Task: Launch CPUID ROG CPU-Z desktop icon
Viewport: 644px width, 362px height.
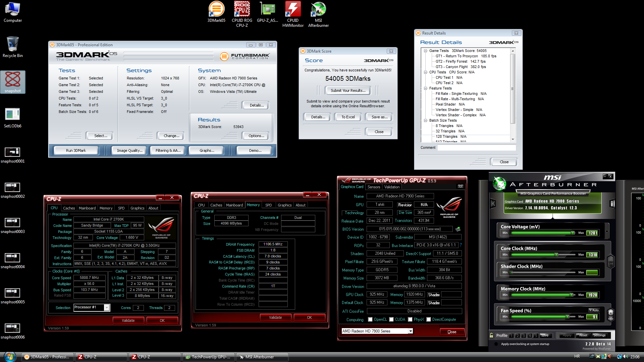Action: click(x=242, y=14)
